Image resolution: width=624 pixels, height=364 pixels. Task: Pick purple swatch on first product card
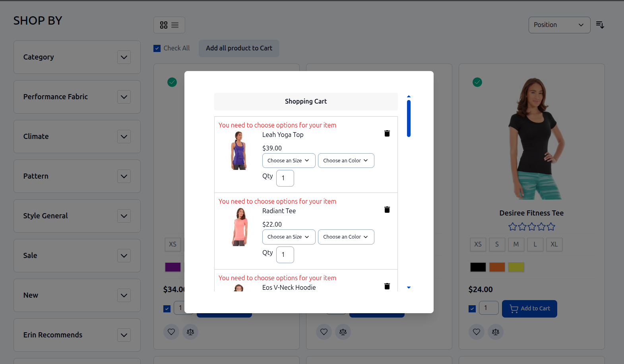(172, 267)
